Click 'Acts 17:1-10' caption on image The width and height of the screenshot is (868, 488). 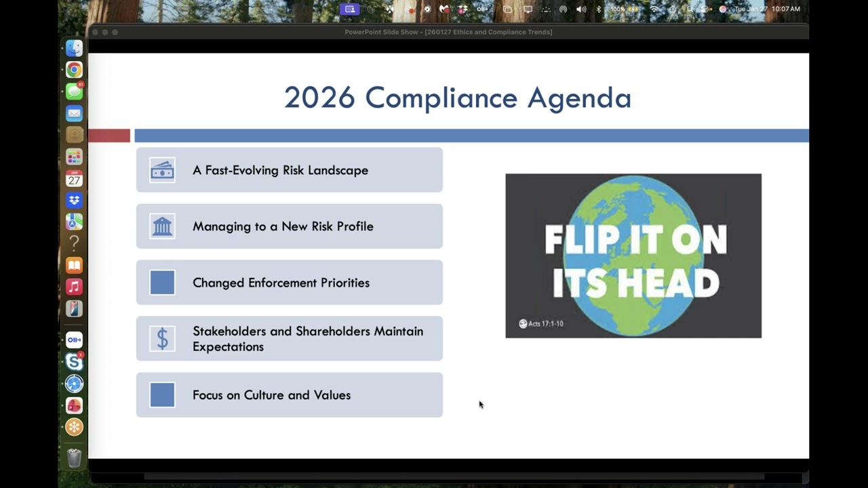point(541,324)
